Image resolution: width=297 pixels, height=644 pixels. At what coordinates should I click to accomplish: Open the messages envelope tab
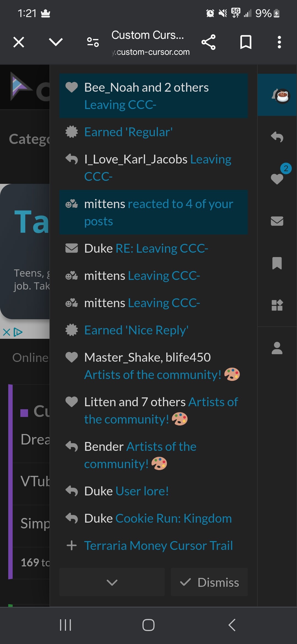pos(277,221)
